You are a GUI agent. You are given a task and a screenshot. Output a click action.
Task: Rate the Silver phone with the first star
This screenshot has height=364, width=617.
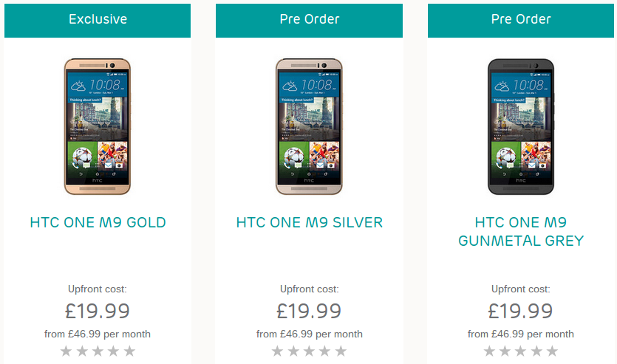[x=277, y=351]
